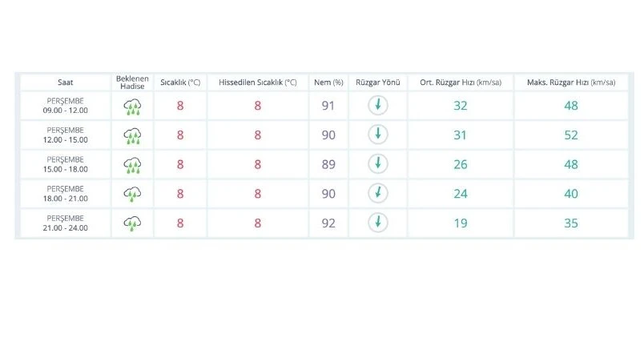Select the Perşembe 21.00 - 24.00 time cell
This screenshot has width=644, height=342.
pos(66,223)
